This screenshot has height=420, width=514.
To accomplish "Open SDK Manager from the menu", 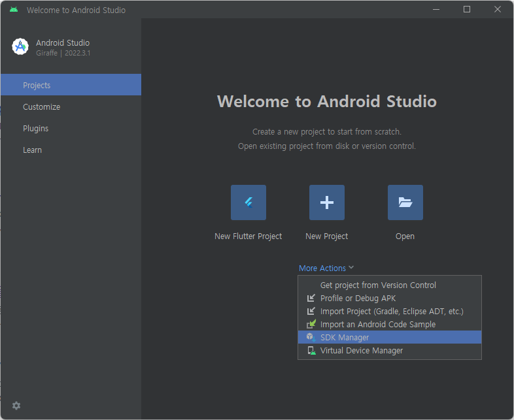I will point(390,337).
